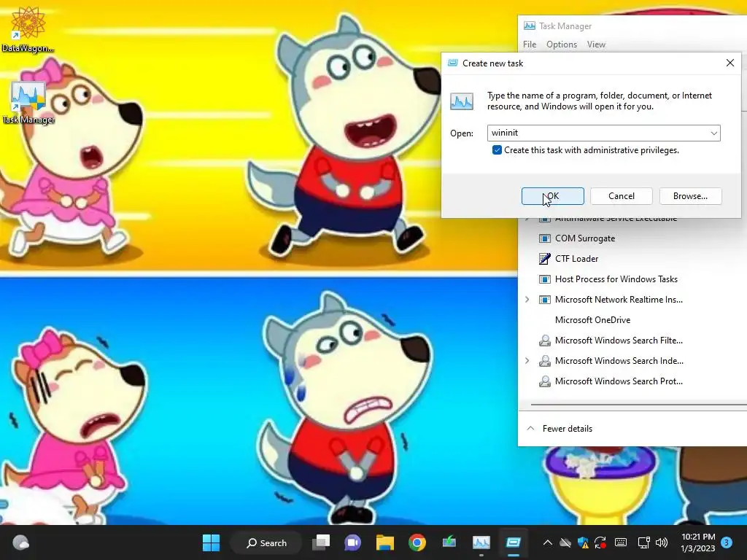Select the Microsoft OneDrive process row
Image resolution: width=747 pixels, height=560 pixels.
632,320
